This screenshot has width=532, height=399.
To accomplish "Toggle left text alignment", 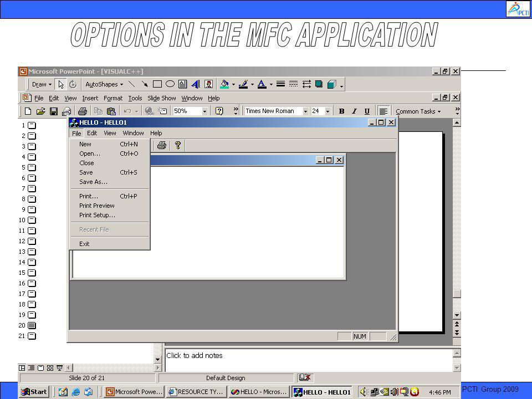I will (383, 111).
